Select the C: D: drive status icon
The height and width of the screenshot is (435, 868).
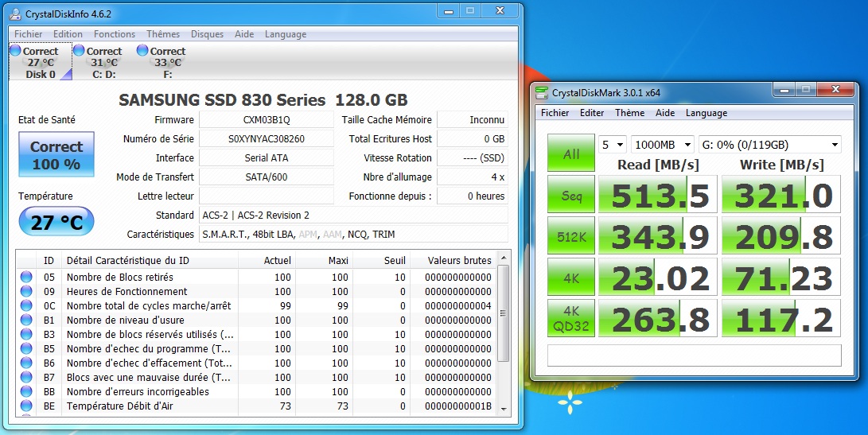[x=79, y=50]
